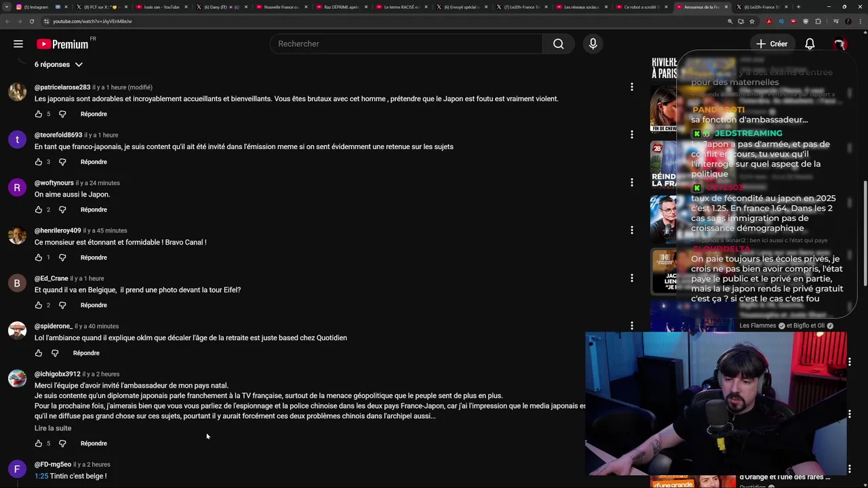868x488 pixels.
Task: Dislike @teorefold8693's comment
Action: click(x=62, y=162)
